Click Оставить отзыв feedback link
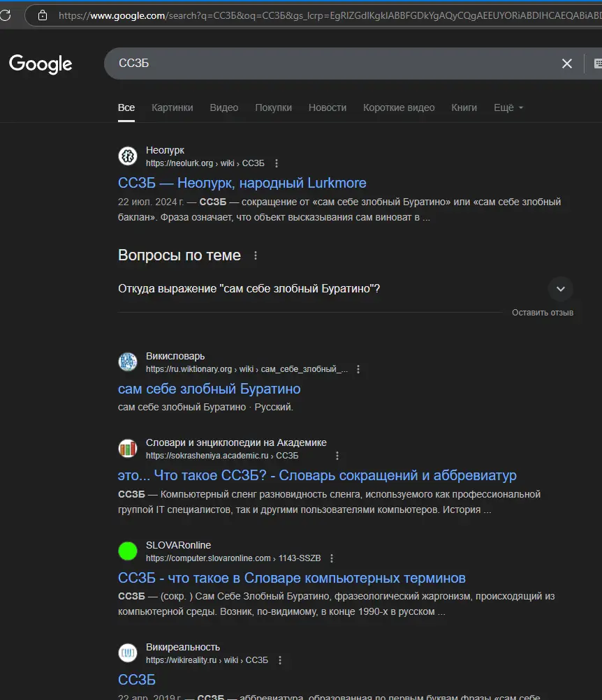 click(542, 313)
